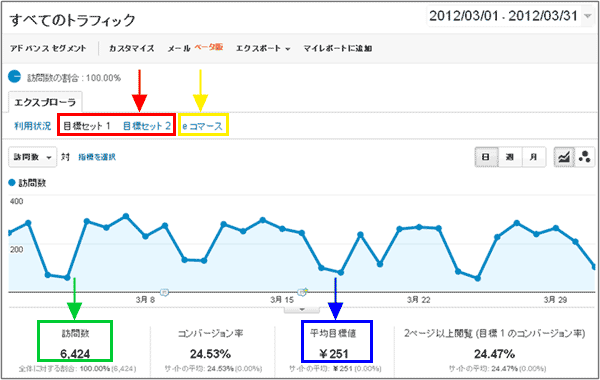Set graph interval to 月

pos(533,157)
